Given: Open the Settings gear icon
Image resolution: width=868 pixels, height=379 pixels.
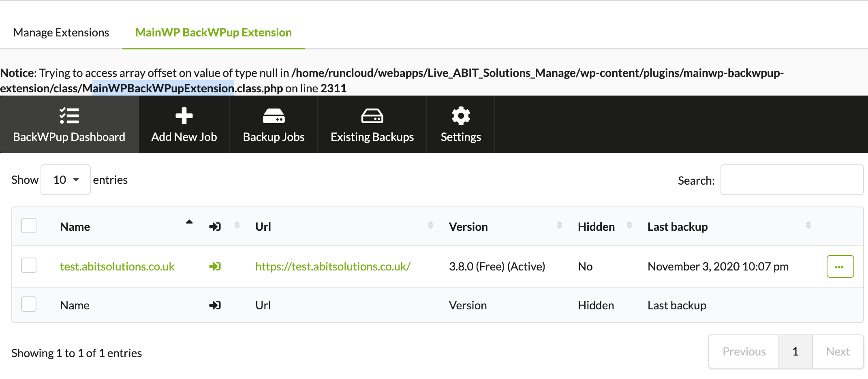Looking at the screenshot, I should [x=461, y=116].
